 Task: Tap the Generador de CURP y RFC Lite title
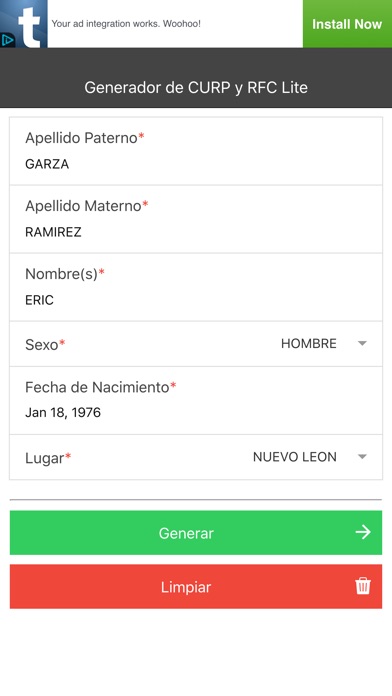tap(196, 87)
